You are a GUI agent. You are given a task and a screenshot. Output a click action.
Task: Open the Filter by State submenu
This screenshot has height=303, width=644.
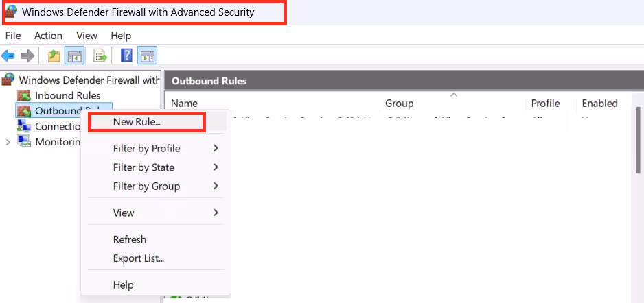(x=156, y=167)
